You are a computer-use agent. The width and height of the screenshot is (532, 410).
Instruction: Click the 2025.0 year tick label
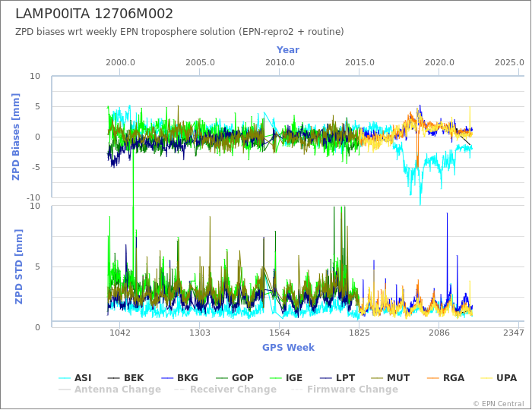[x=509, y=63]
